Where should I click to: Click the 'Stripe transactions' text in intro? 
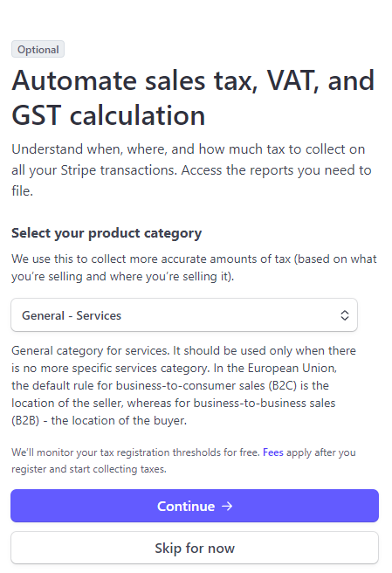[119, 170]
